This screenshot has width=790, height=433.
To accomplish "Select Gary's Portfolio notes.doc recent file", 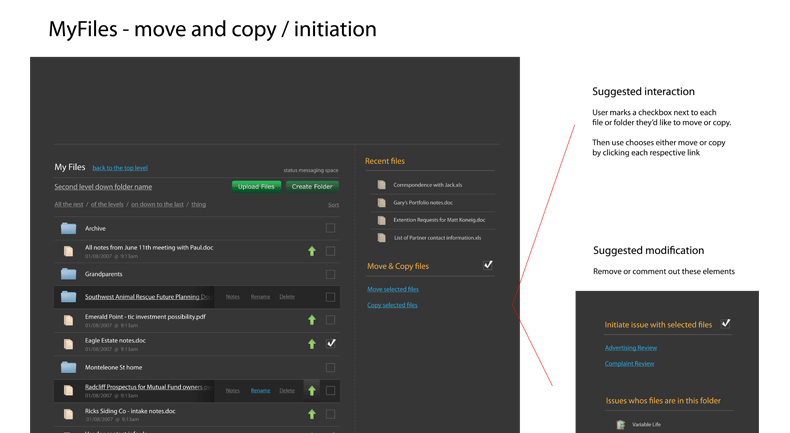I will [x=423, y=203].
